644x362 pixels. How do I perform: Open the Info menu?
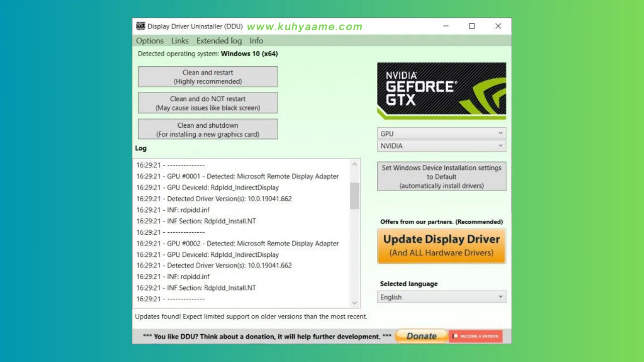(256, 41)
